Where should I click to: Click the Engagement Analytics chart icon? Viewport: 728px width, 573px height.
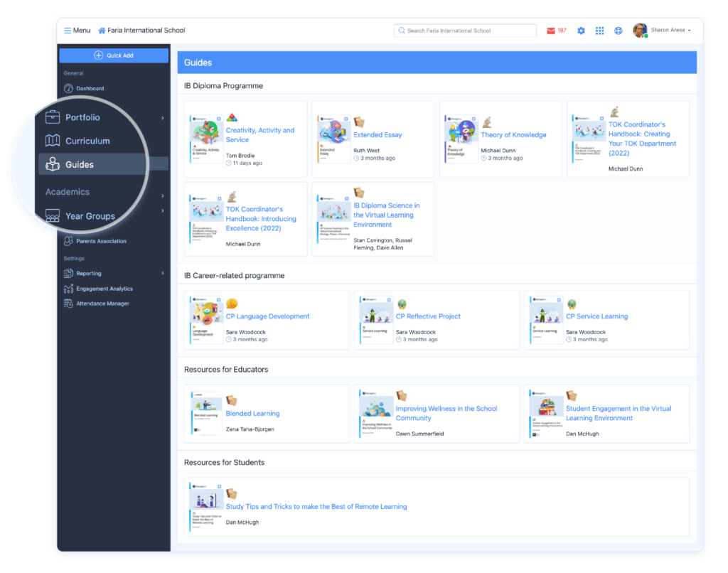pyautogui.click(x=68, y=289)
